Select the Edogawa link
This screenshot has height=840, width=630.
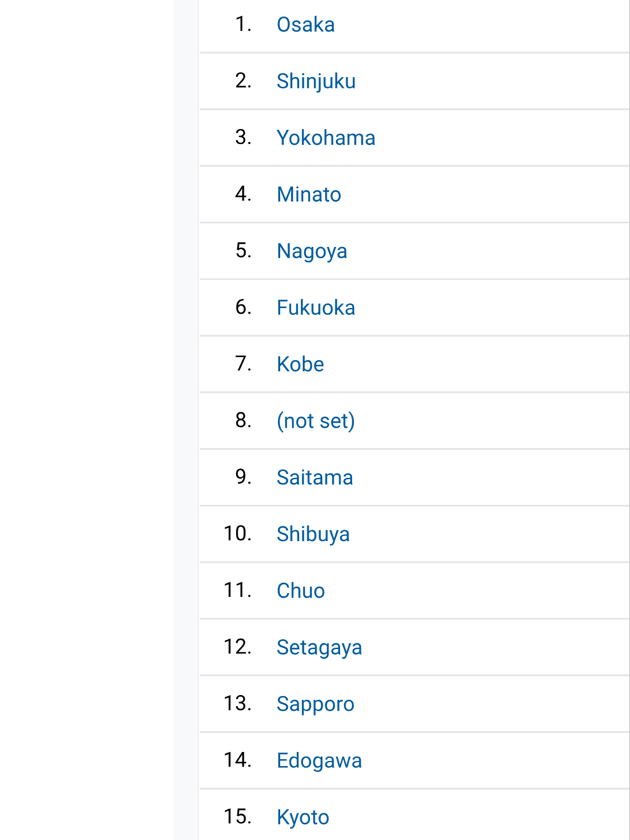coord(319,761)
